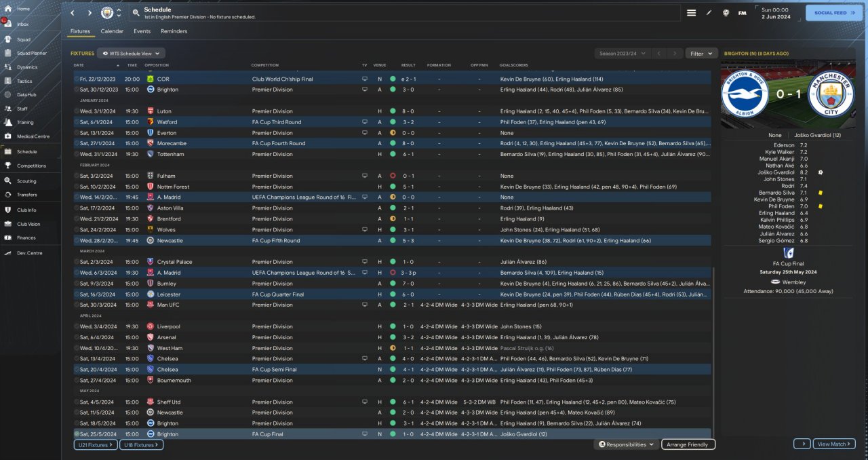Open the Inbox from the sidebar
The image size is (868, 460).
[x=8, y=24]
